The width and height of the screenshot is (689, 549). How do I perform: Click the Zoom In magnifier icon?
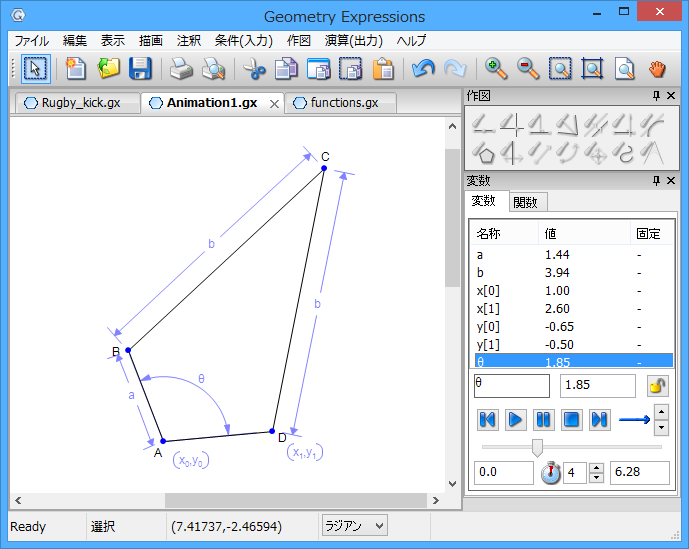click(x=496, y=68)
